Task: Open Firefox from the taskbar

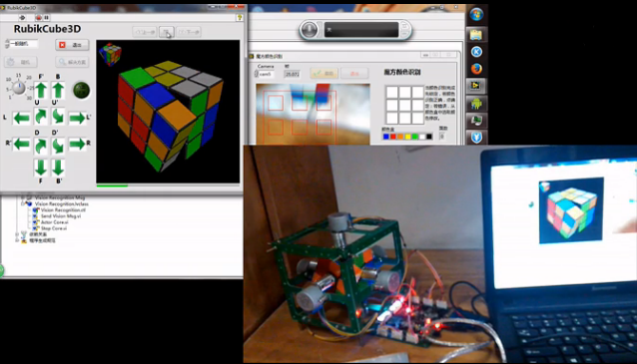Action: [476, 69]
